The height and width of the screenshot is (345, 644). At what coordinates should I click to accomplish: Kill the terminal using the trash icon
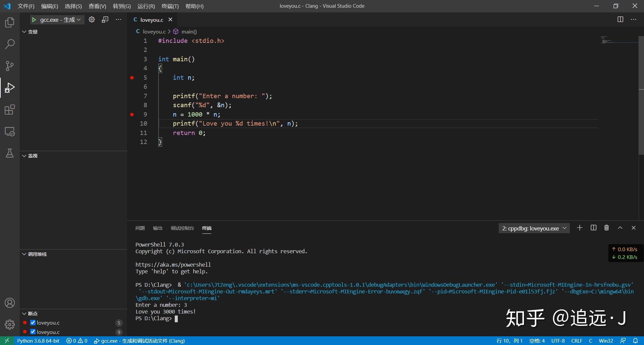[x=606, y=228]
